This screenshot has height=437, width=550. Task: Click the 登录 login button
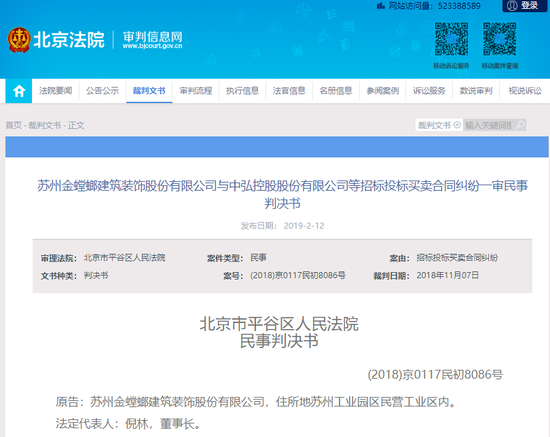[524, 6]
